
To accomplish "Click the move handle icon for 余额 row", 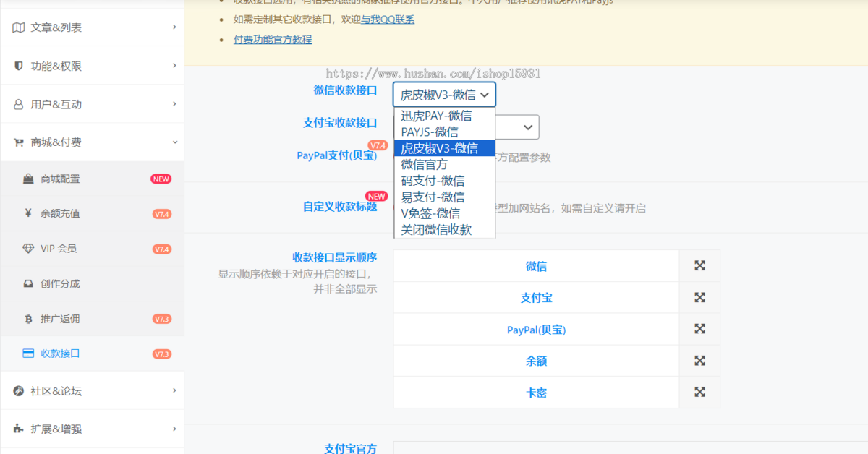I will coord(699,360).
